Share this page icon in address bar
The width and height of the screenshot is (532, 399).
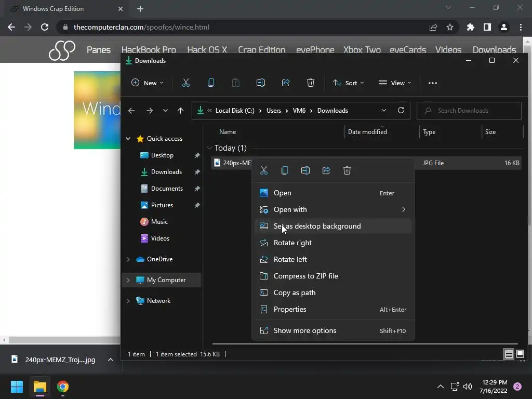coord(433,27)
